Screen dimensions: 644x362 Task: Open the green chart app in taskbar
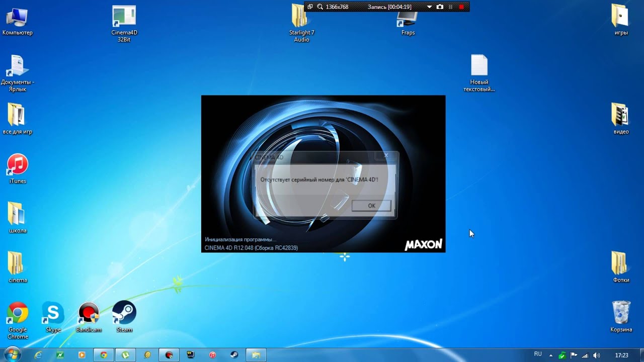coord(60,355)
